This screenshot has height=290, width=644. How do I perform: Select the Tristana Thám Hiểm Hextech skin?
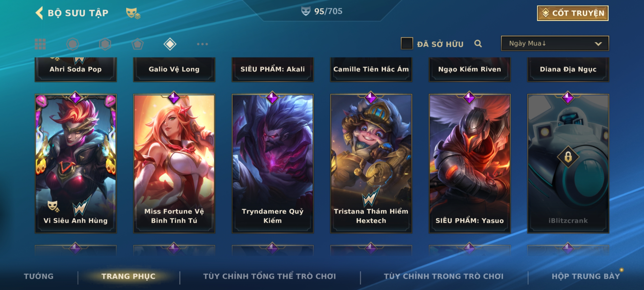[371, 163]
